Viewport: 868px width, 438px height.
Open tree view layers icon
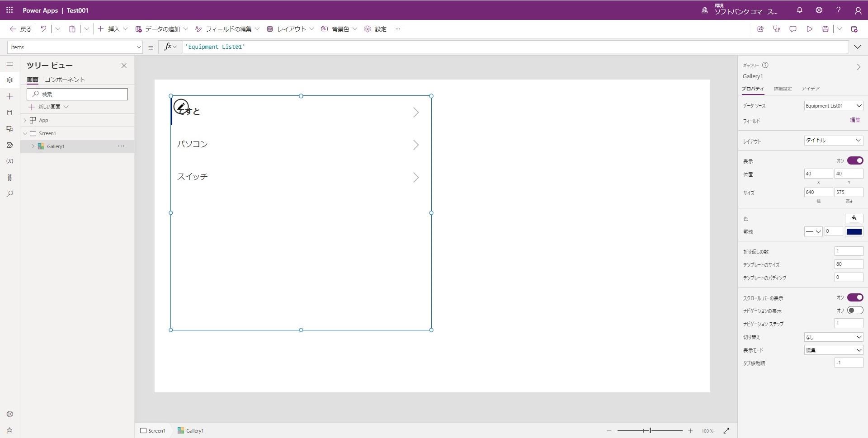9,80
